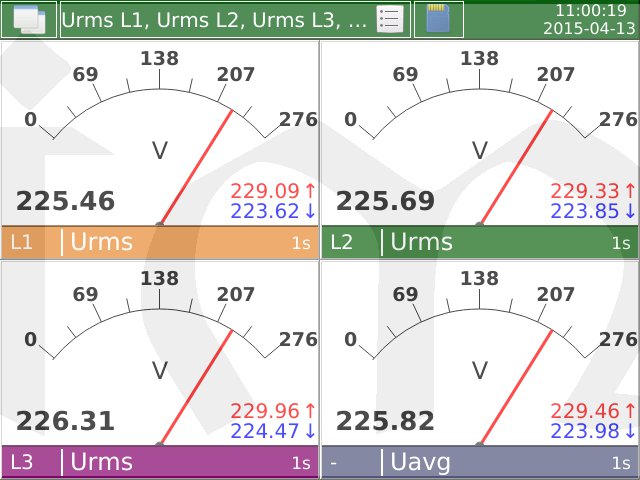
Task: Click the 1s interval on L1 bar
Action: pos(301,243)
